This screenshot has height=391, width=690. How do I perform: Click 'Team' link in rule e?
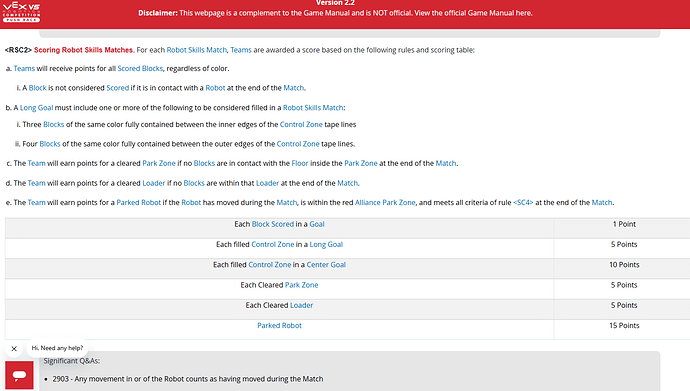click(x=37, y=202)
